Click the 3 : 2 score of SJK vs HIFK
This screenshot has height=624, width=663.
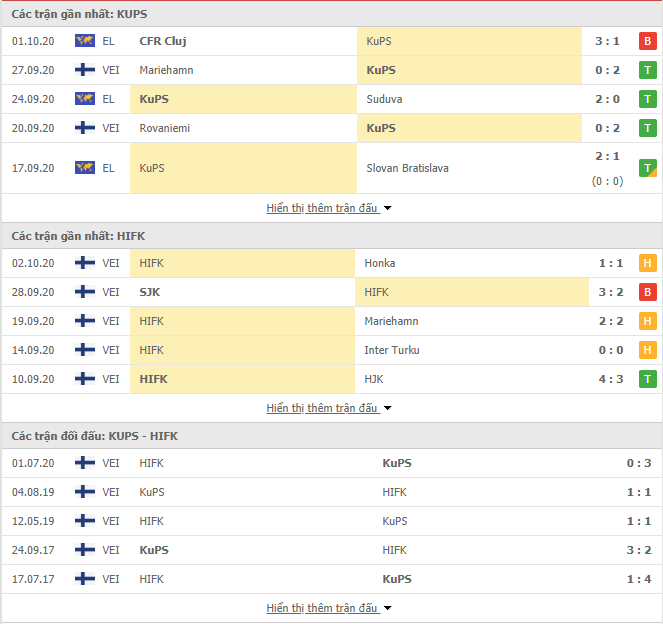tap(611, 292)
